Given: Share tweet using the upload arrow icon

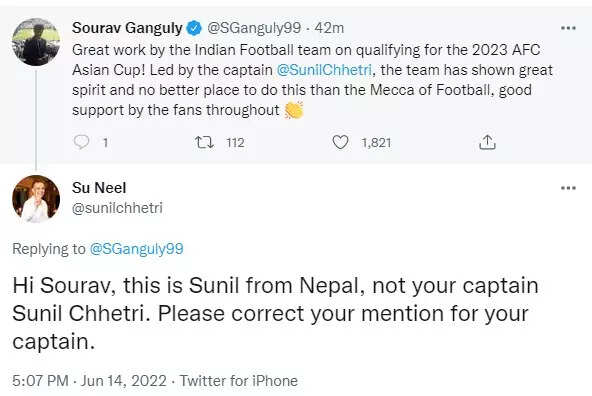Looking at the screenshot, I should [487, 142].
